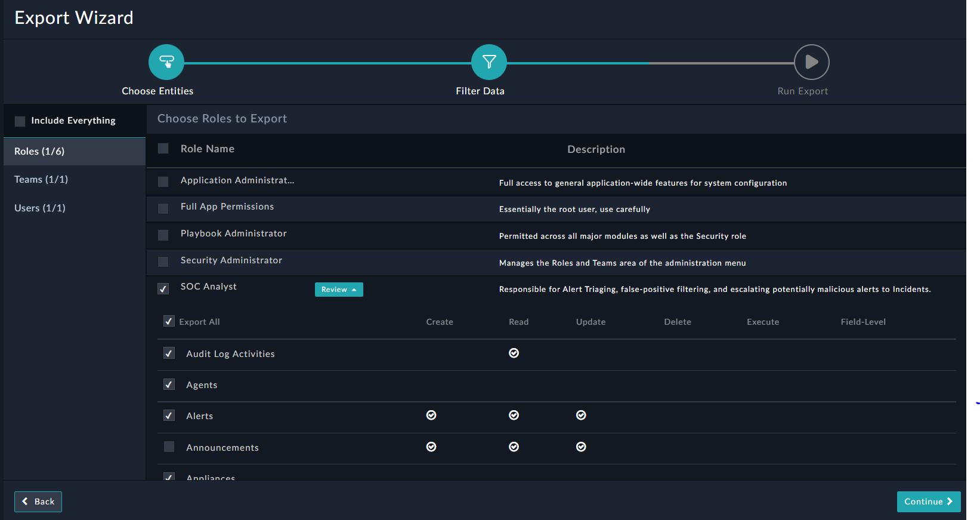This screenshot has height=520, width=980.
Task: Click the Continue button
Action: 929,501
